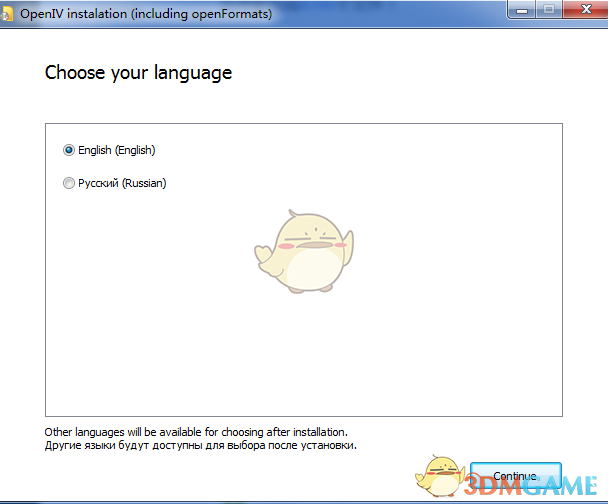Click the "Другие языки будут доступны" note text
Image resolution: width=608 pixels, height=504 pixels.
[x=200, y=445]
